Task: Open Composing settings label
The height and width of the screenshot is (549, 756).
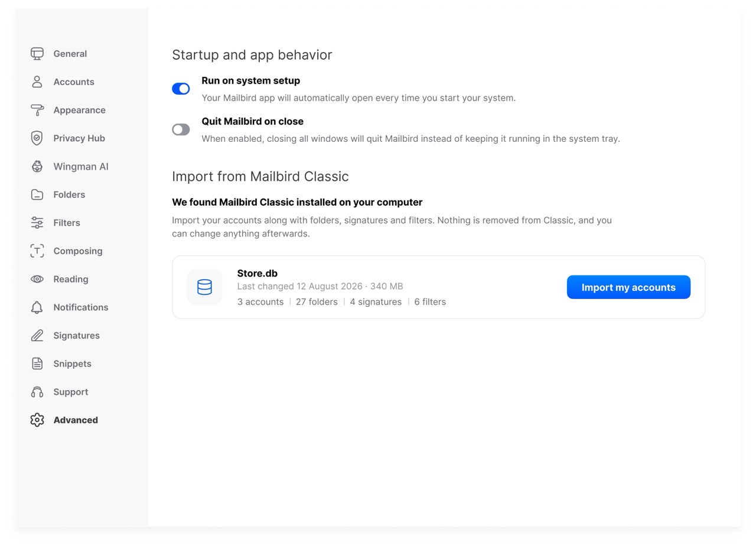Action: [78, 251]
